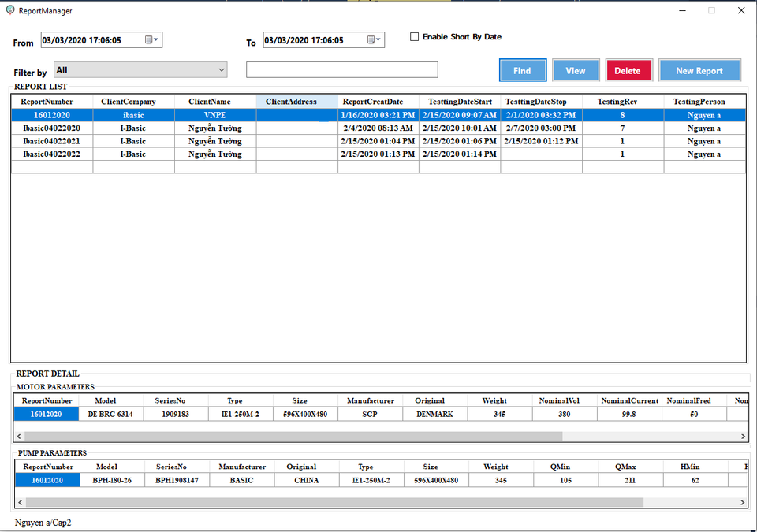
Task: Open the From date calendar picker icon
Action: click(x=151, y=40)
